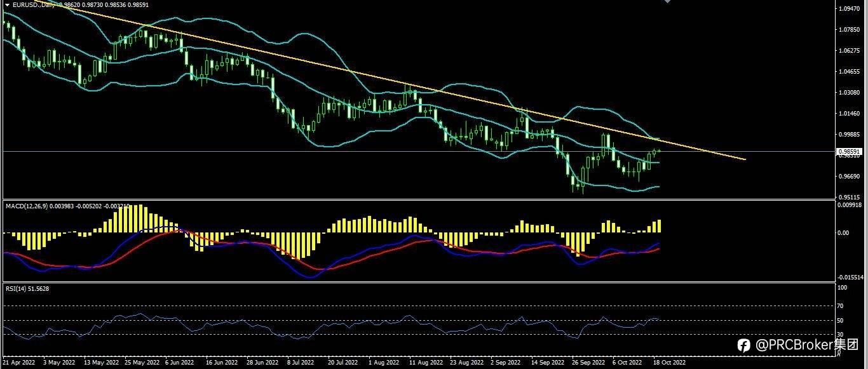
Task: Click date label 1 Aug 2022
Action: point(384,363)
